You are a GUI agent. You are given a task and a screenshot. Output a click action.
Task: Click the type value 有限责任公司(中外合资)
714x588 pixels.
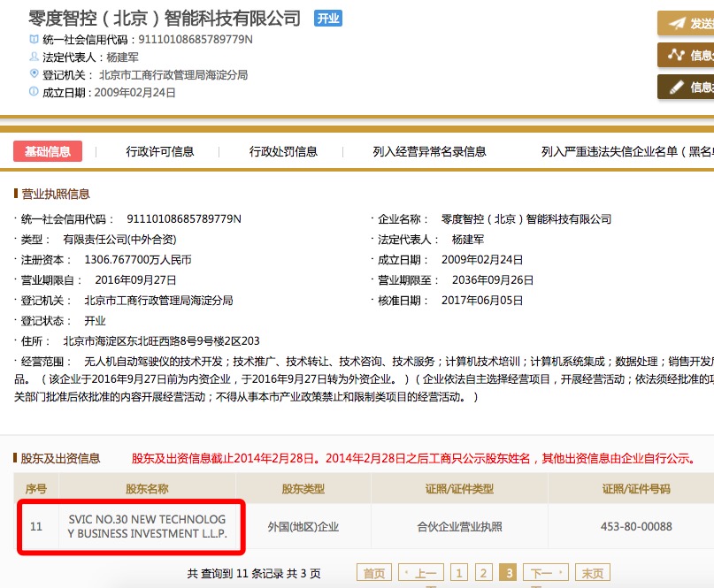coord(119,240)
